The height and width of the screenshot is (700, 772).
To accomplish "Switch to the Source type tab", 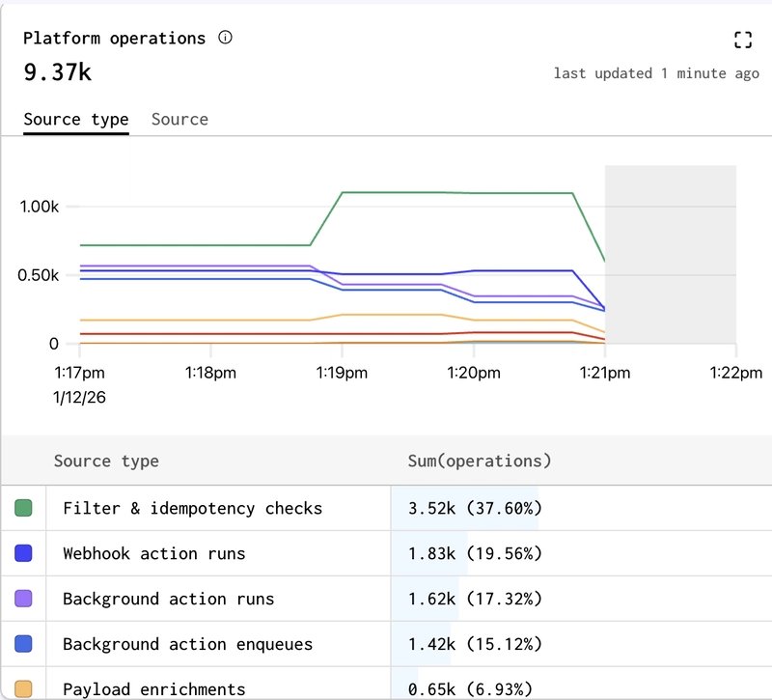I will click(76, 119).
